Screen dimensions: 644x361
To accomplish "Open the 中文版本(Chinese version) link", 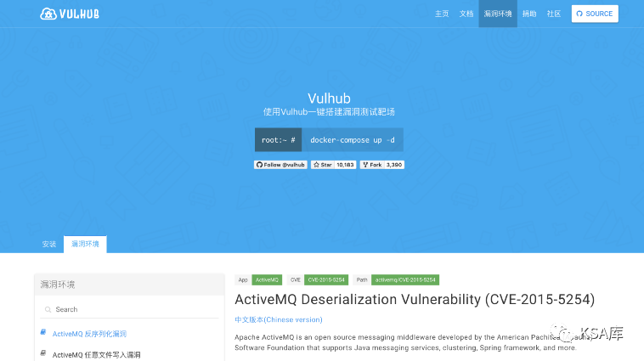I will 279,319.
